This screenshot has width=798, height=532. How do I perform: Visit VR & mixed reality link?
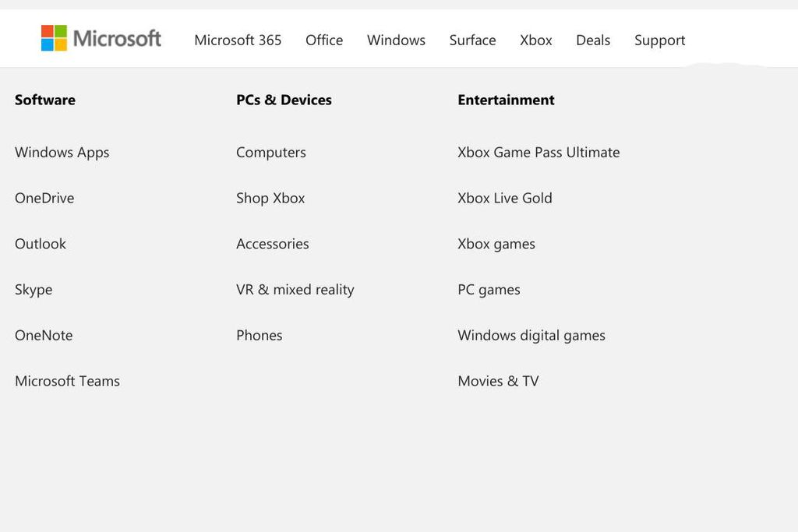(295, 290)
